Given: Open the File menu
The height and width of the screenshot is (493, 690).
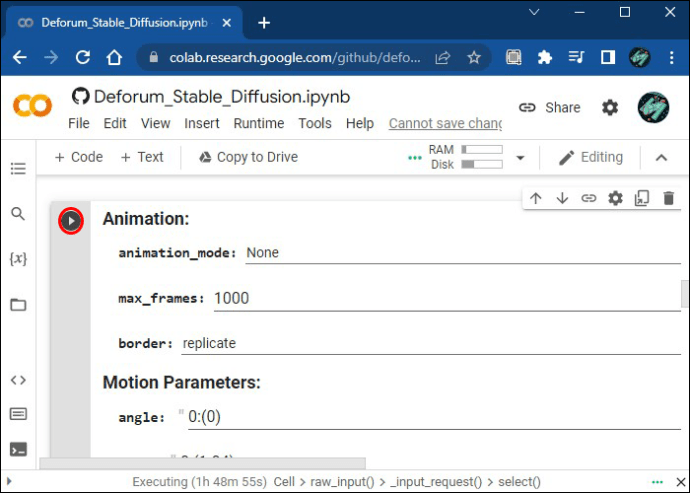Looking at the screenshot, I should (x=79, y=123).
